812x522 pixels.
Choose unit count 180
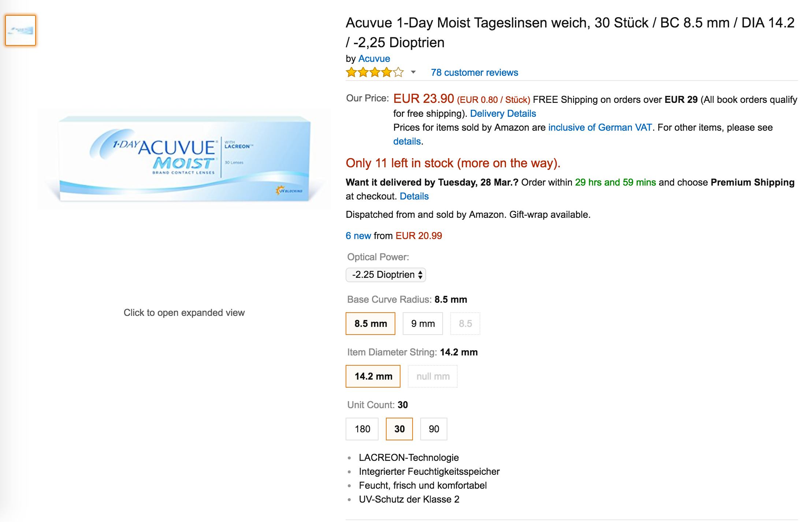[362, 429]
